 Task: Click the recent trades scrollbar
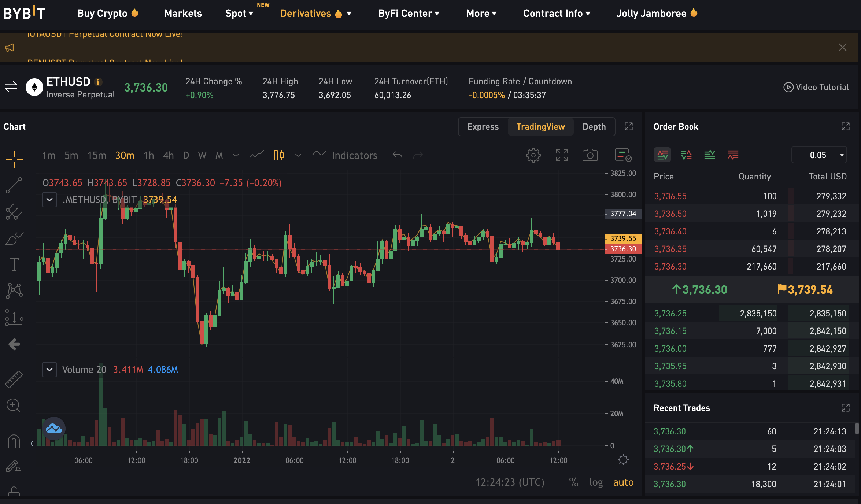pos(857,429)
